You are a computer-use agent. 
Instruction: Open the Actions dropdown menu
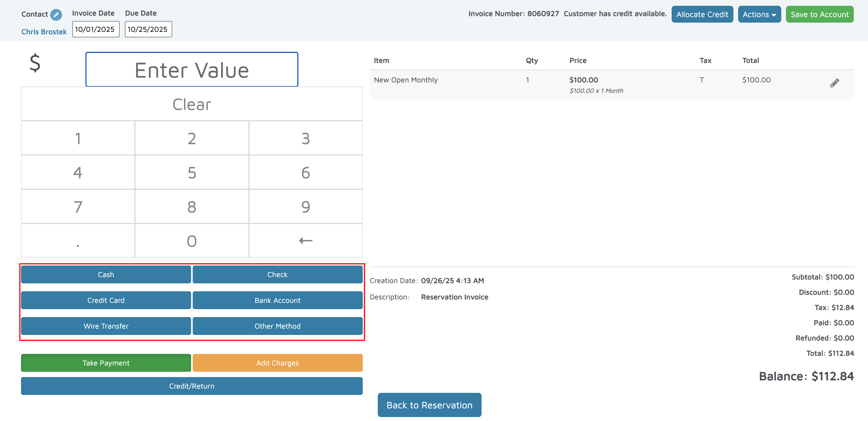(x=759, y=14)
